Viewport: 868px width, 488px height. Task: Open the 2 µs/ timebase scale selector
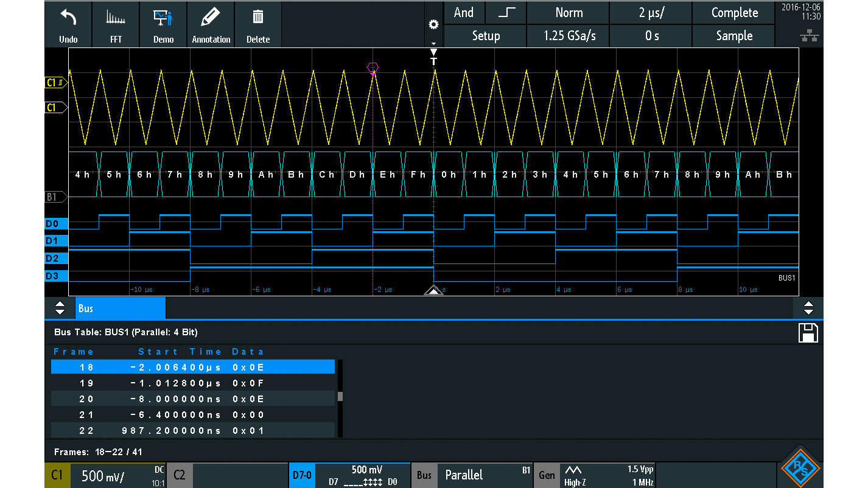(x=651, y=13)
